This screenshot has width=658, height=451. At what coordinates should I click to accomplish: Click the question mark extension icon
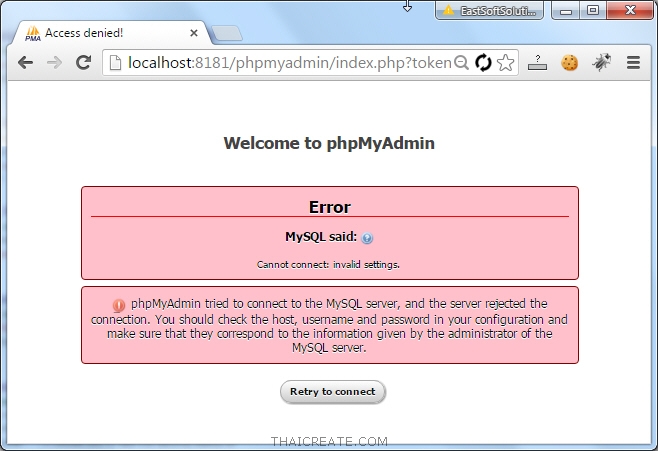[x=538, y=63]
